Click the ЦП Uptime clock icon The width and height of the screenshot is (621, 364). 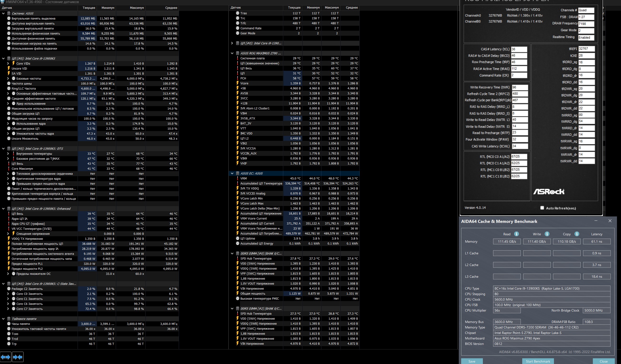(x=238, y=238)
